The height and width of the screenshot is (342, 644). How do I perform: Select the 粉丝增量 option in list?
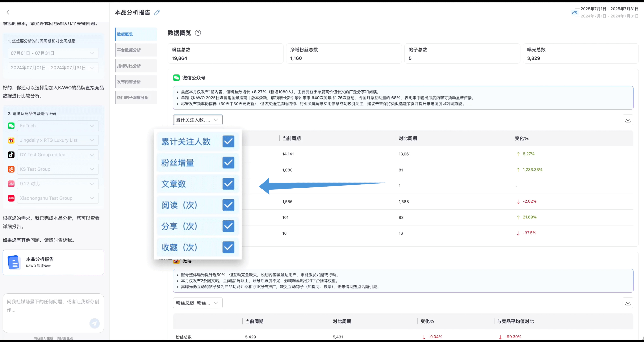[x=178, y=163]
